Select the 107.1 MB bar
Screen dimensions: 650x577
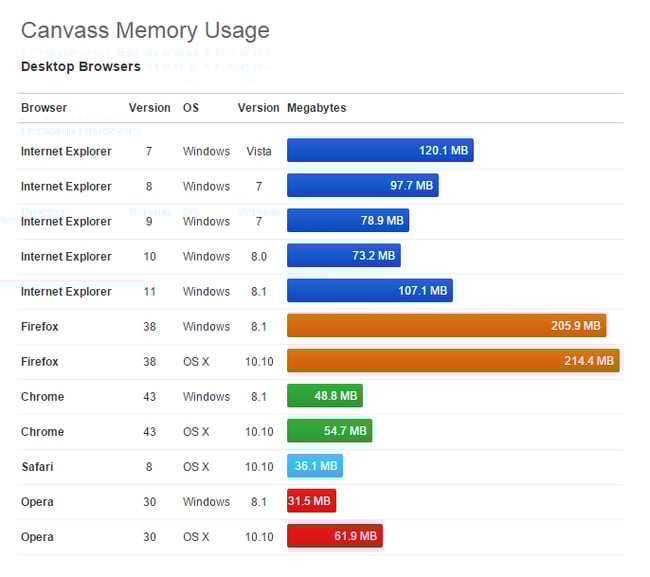tap(370, 291)
